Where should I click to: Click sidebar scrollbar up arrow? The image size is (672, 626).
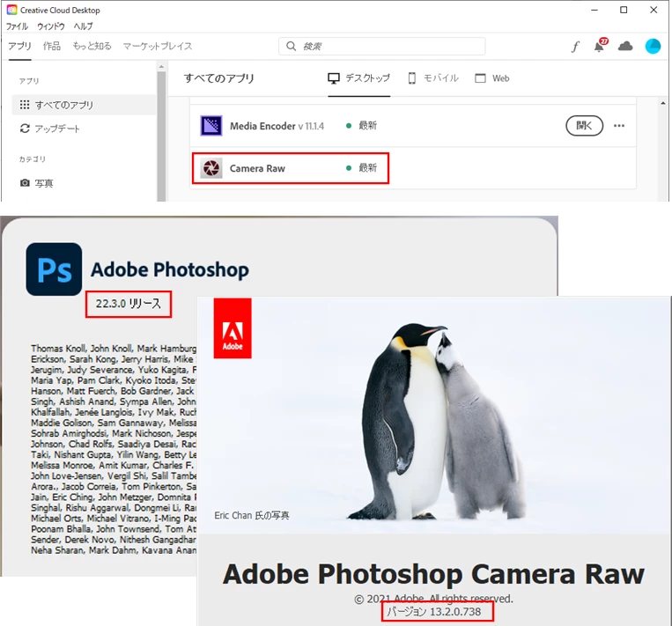pyautogui.click(x=161, y=66)
